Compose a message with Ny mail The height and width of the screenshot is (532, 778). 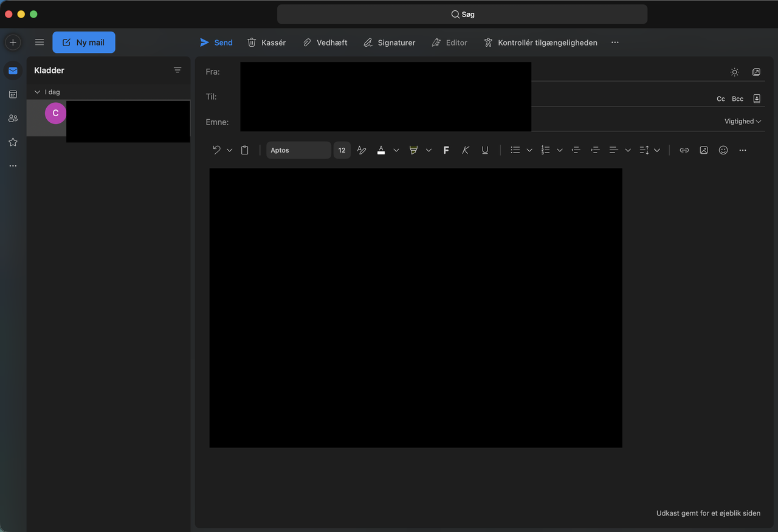pyautogui.click(x=84, y=43)
